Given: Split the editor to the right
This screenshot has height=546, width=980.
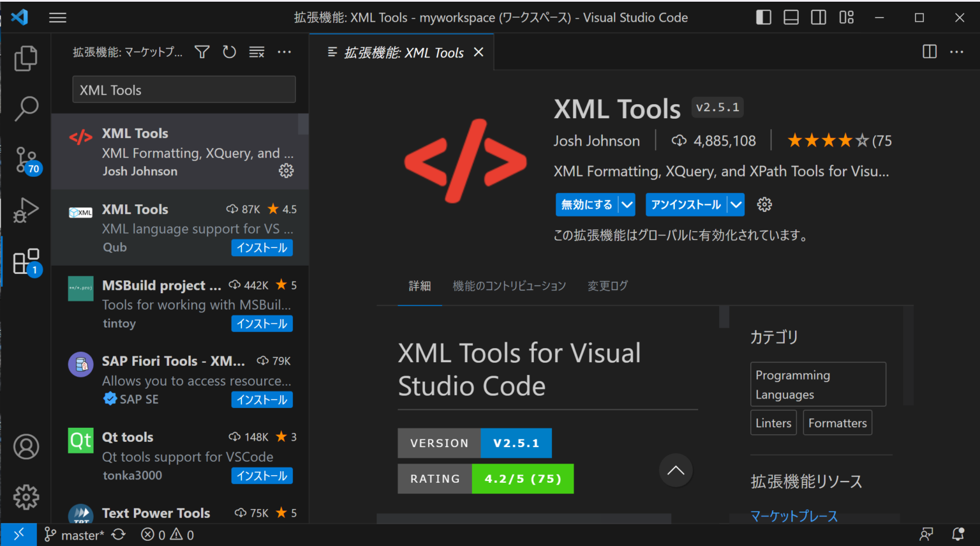Looking at the screenshot, I should tap(929, 52).
